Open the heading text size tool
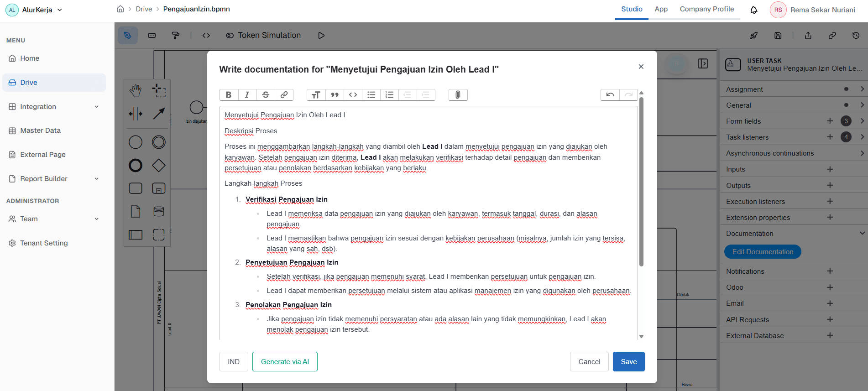 [316, 94]
